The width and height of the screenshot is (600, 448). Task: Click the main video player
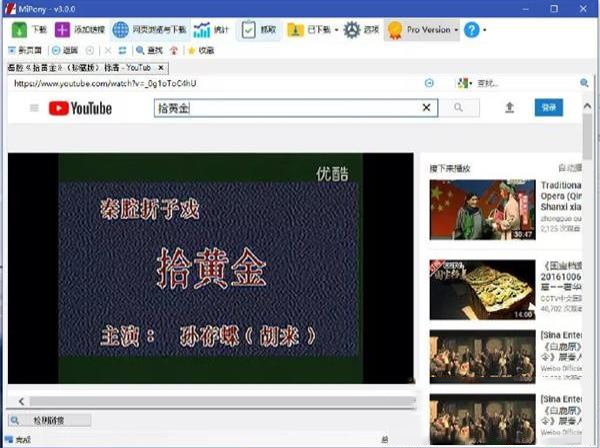(210, 268)
